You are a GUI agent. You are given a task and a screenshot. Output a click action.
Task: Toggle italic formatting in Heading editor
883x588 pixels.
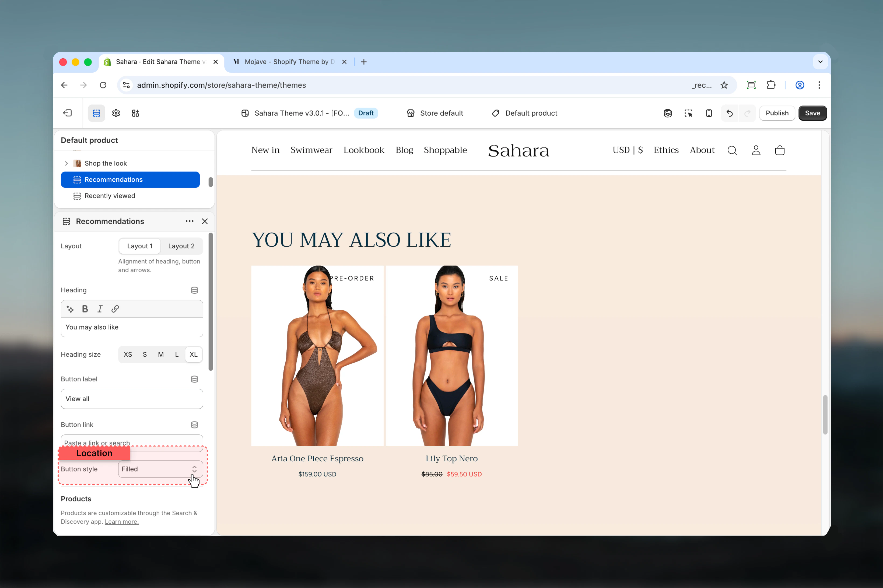click(x=100, y=309)
